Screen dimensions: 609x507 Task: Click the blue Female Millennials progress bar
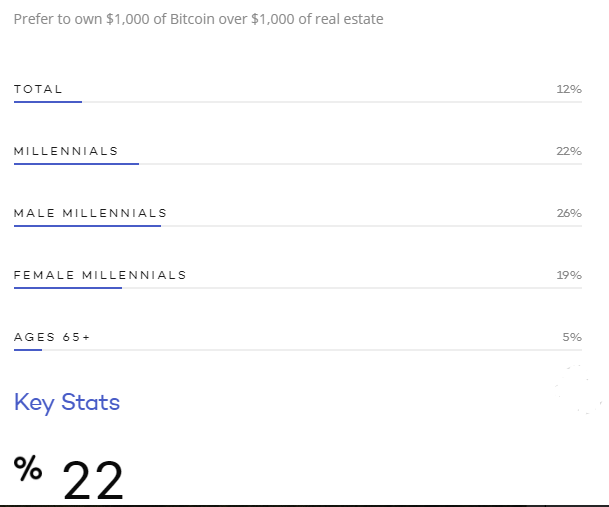(68, 287)
